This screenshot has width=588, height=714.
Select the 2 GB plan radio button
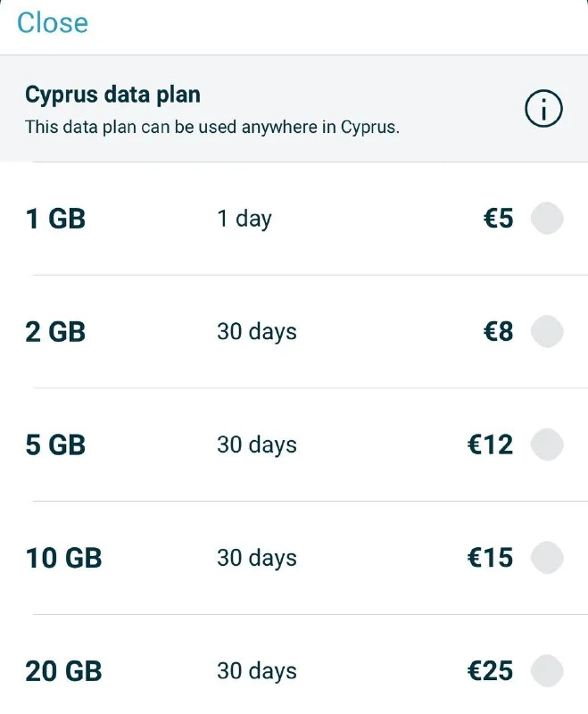click(x=547, y=332)
